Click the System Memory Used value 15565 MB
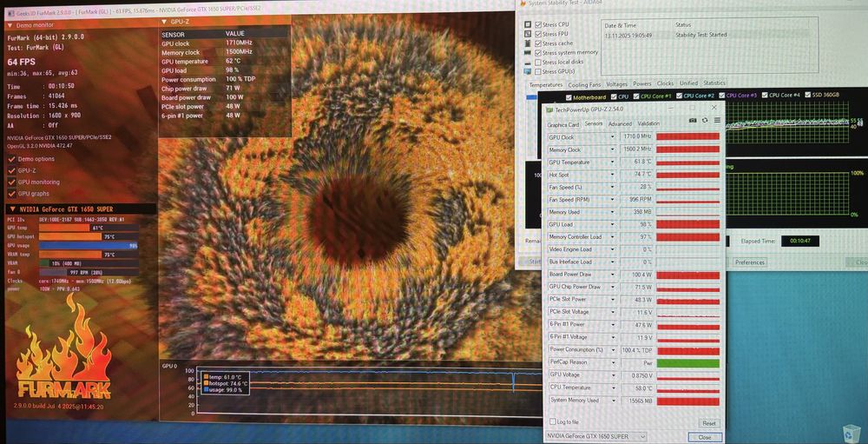The image size is (868, 444). 636,401
